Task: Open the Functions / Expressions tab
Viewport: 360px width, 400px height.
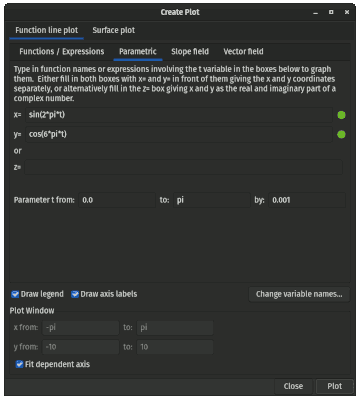Action: tap(62, 51)
